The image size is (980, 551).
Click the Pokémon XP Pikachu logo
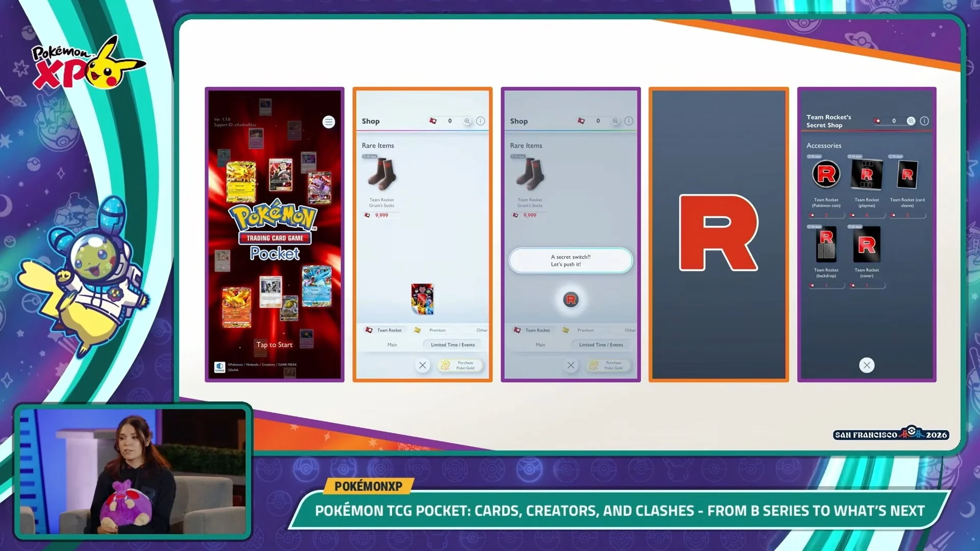88,63
